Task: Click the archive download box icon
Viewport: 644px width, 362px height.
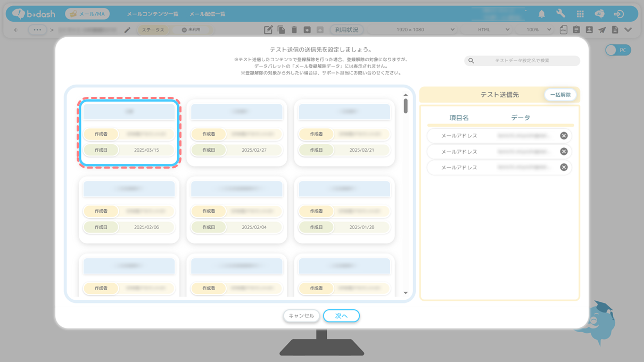Action: click(x=307, y=30)
